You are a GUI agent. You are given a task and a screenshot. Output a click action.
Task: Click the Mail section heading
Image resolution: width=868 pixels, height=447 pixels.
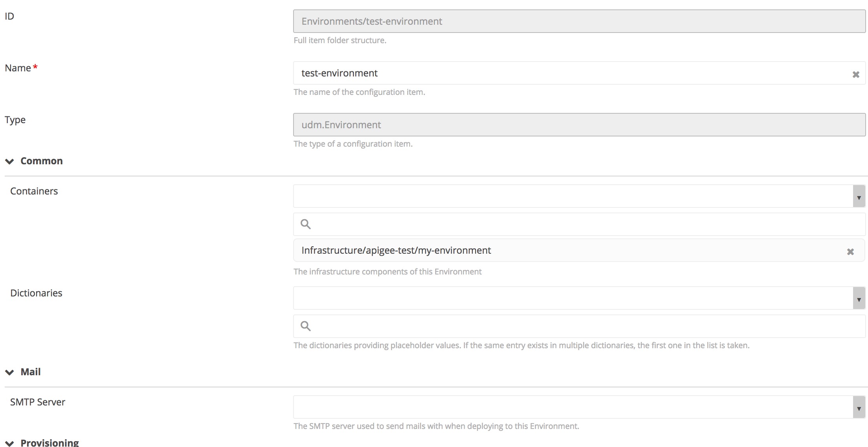pos(31,372)
